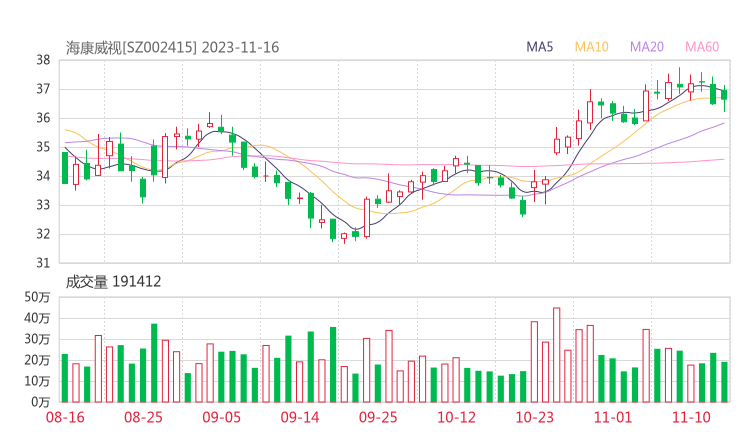740x440 pixels.
Task: Click the 34 price axis label
Action: tap(44, 176)
